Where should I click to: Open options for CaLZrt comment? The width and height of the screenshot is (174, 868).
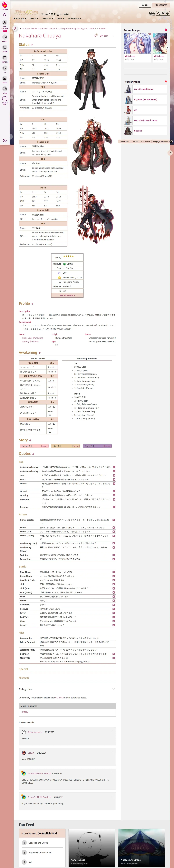click(112, 752)
